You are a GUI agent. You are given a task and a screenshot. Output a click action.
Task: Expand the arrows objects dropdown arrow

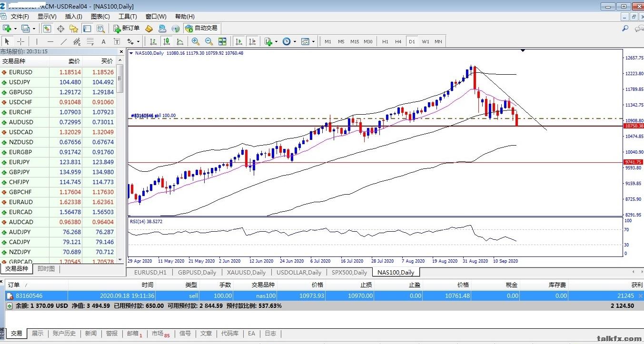pyautogui.click(x=139, y=41)
